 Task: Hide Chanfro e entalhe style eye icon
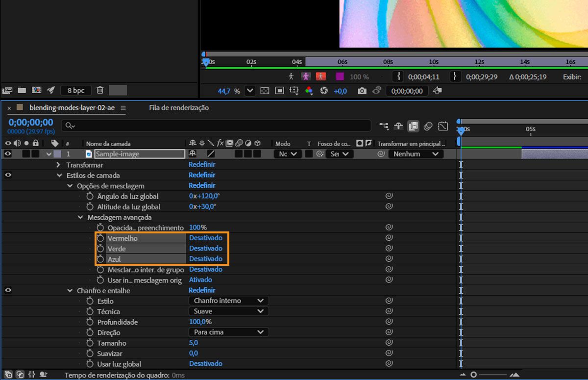8,290
